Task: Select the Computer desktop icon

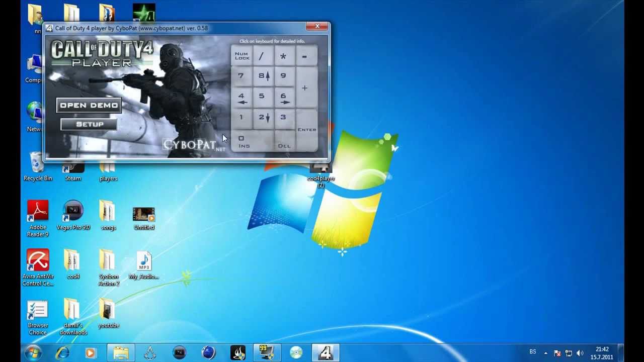Action: (34, 69)
